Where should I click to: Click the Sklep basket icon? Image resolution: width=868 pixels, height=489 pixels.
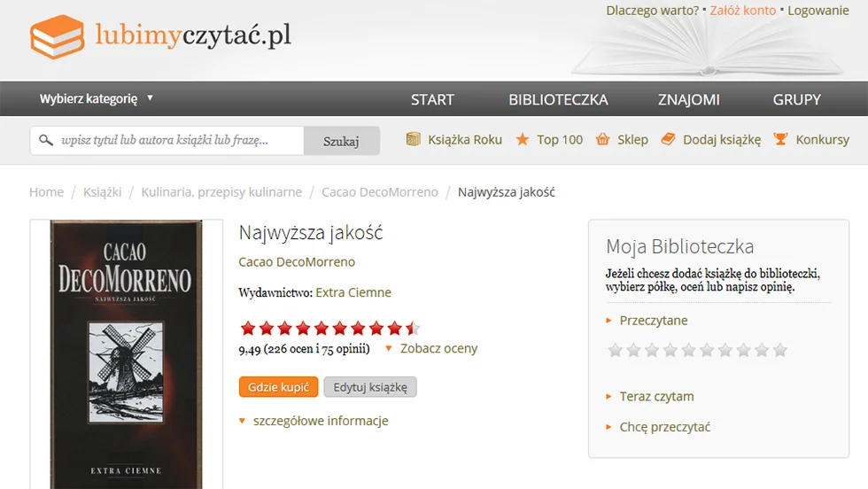click(x=602, y=139)
